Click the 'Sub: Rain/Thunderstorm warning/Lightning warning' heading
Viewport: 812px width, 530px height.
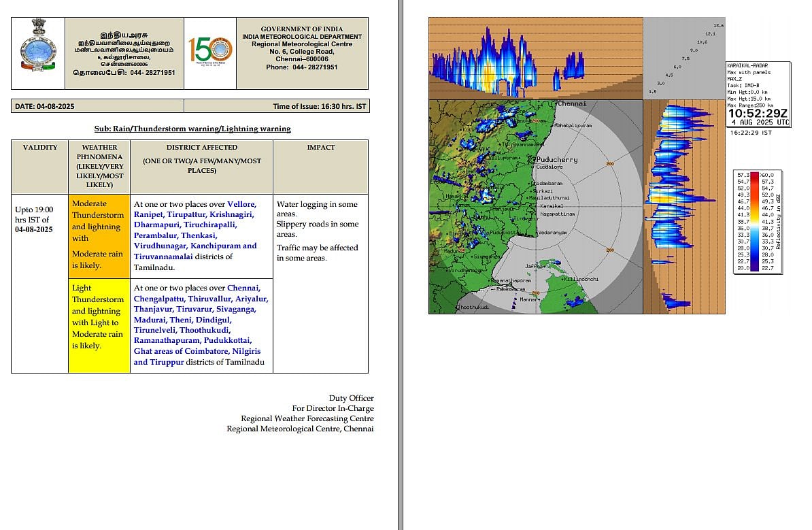(192, 129)
